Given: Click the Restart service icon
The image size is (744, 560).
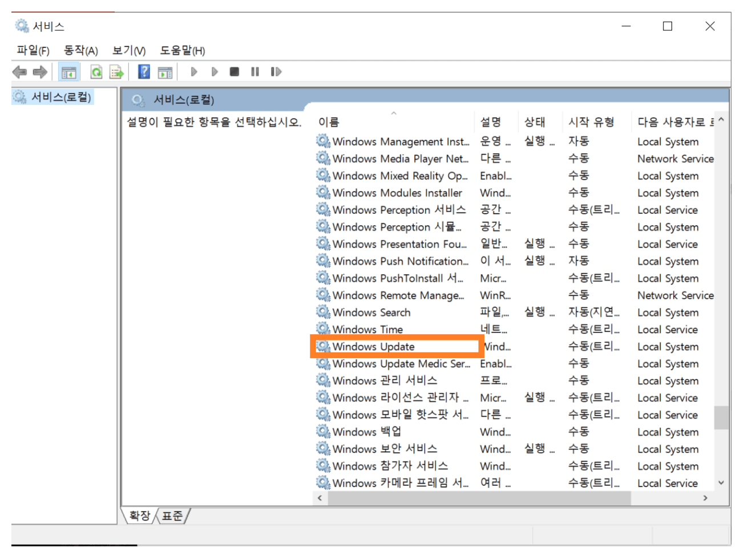Looking at the screenshot, I should click(x=276, y=72).
